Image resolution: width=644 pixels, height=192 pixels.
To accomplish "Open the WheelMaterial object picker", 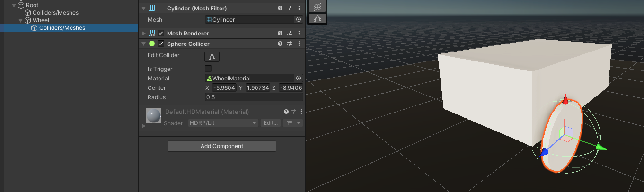I will [298, 79].
